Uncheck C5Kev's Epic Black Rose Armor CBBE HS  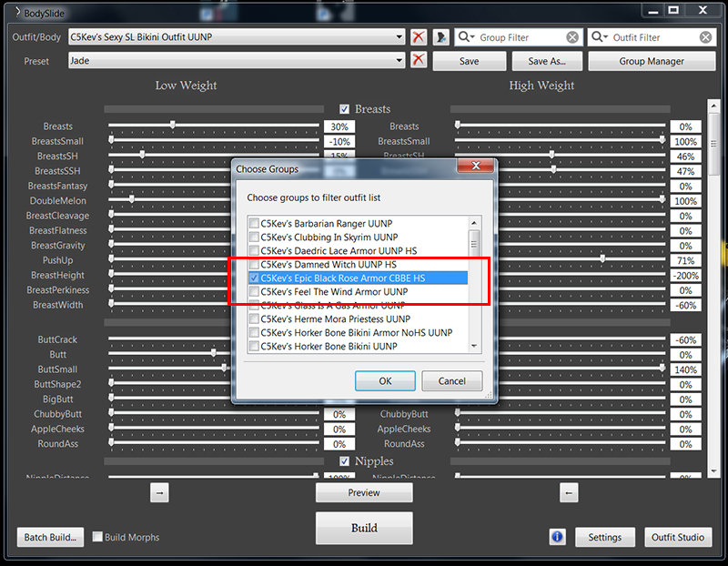[x=254, y=278]
